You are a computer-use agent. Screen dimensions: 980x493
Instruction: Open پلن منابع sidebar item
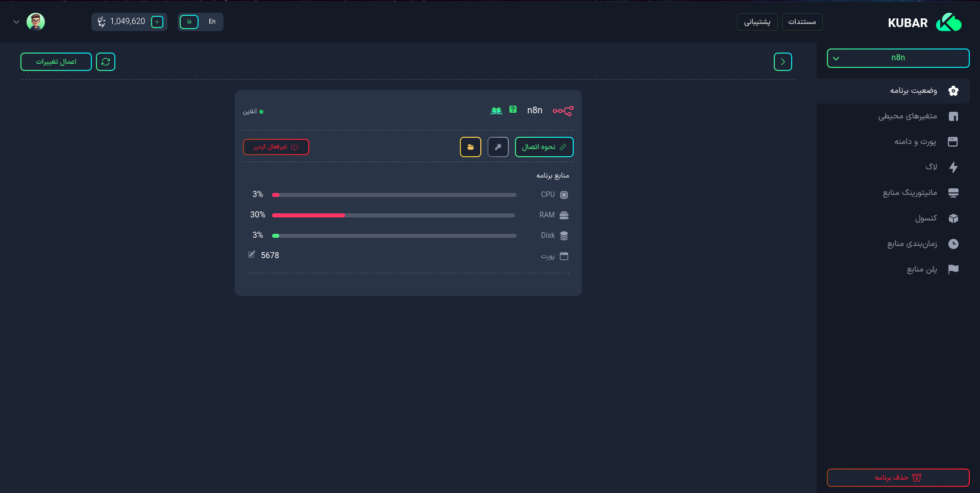click(893, 269)
